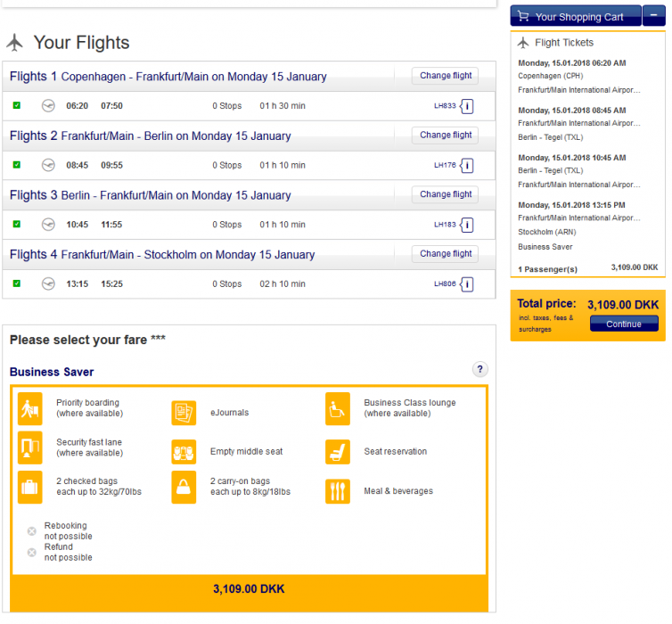The height and width of the screenshot is (624, 672).
Task: Open fare help question mark
Action: (x=480, y=369)
